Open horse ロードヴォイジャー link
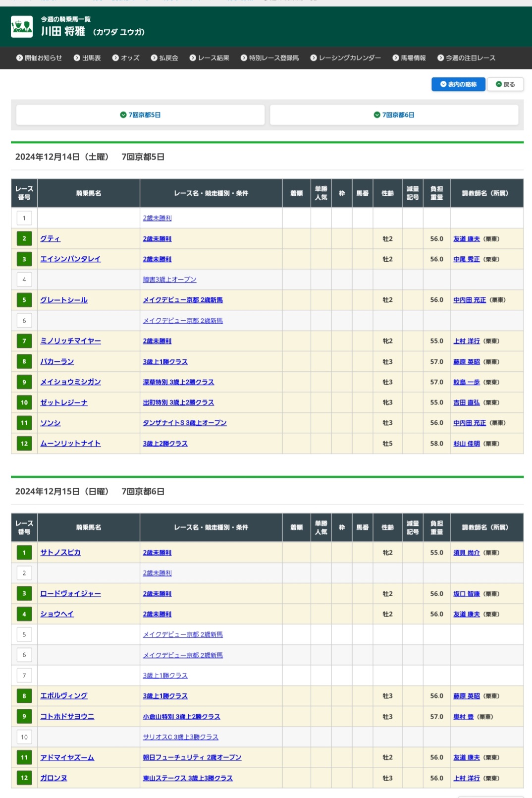The width and height of the screenshot is (532, 798). [70, 594]
